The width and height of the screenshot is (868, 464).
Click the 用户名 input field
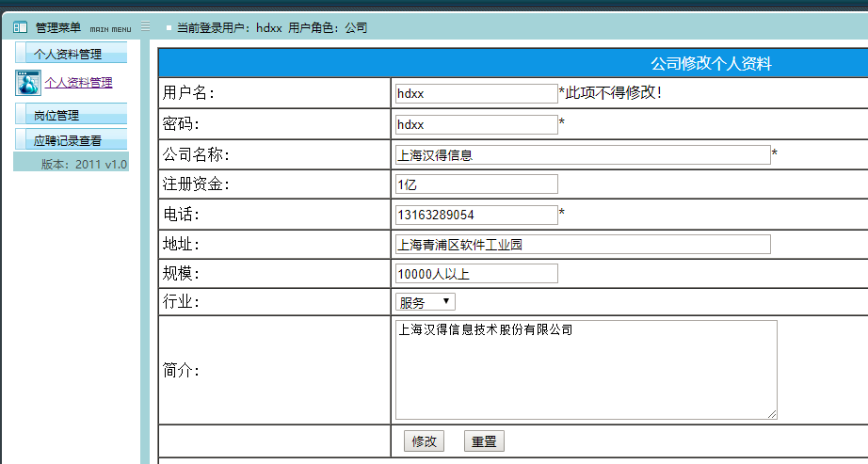coord(476,93)
